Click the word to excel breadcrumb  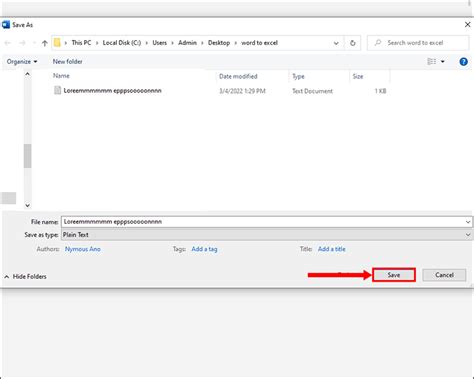tap(260, 43)
